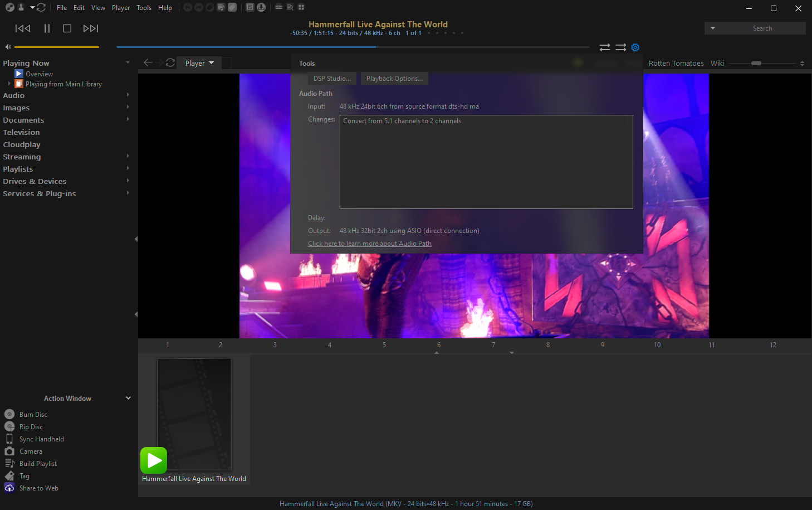
Task: Open Build Playlist action
Action: click(x=38, y=464)
